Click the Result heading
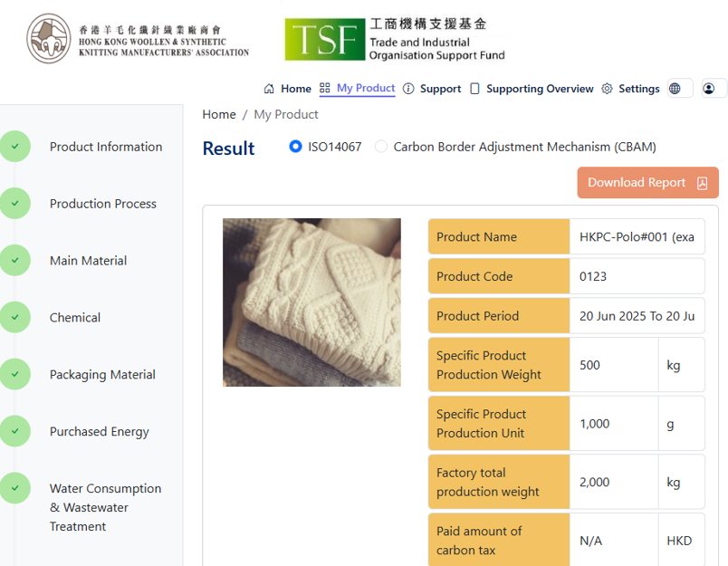This screenshot has height=566, width=728. tap(228, 149)
